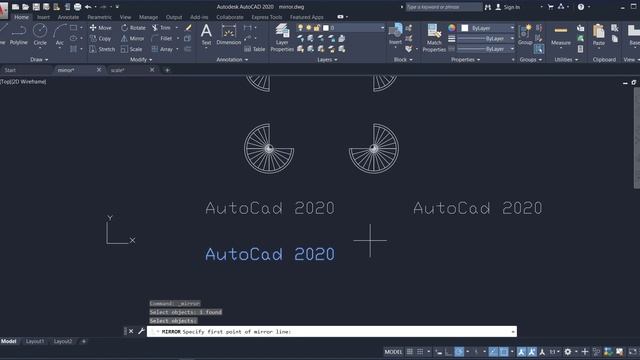Click the MIRROR command line input
Image resolution: width=640 pixels, height=360 pixels.
[332, 331]
